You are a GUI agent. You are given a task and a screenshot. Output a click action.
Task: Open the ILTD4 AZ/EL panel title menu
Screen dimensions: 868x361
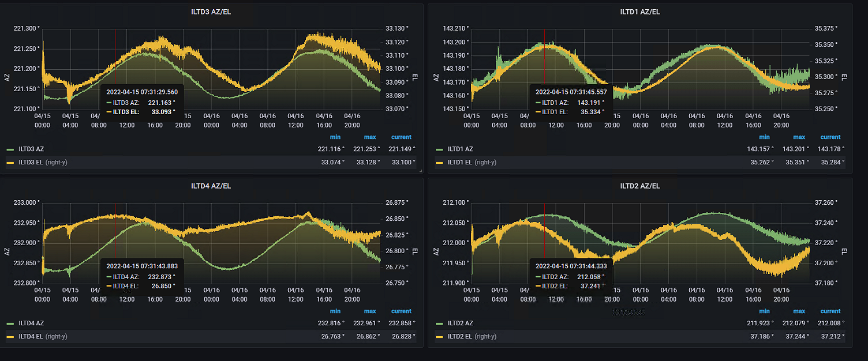click(211, 186)
